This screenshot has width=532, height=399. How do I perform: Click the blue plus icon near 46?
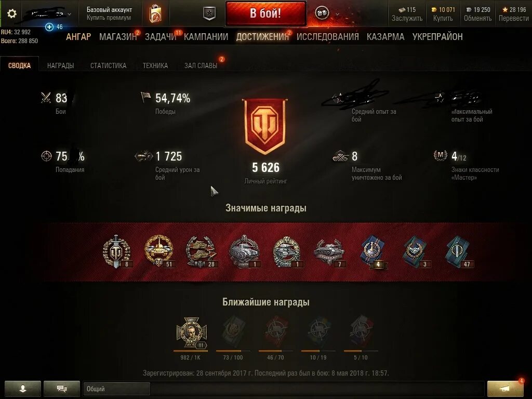click(49, 27)
